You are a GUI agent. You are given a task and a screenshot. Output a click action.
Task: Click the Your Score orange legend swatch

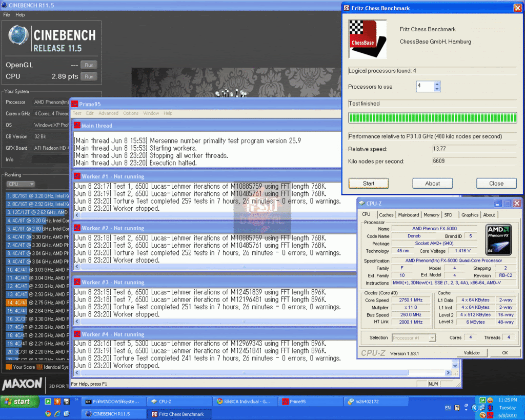[9, 367]
